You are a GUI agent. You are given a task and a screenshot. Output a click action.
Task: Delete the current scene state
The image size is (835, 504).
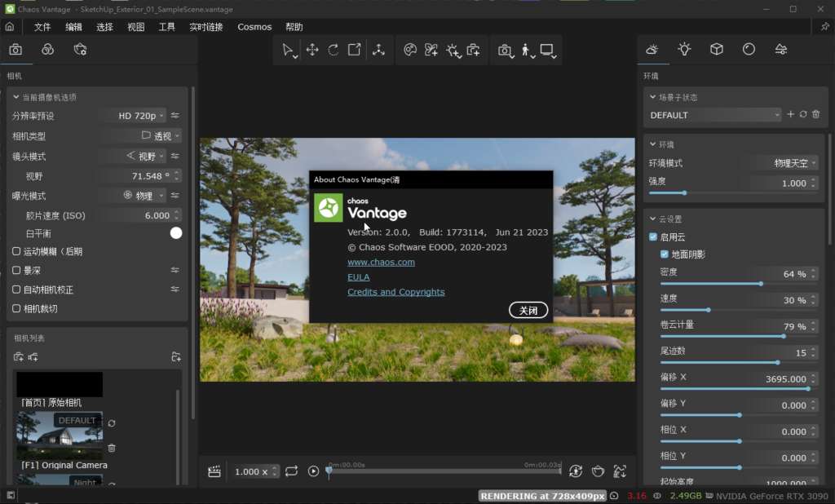point(815,114)
